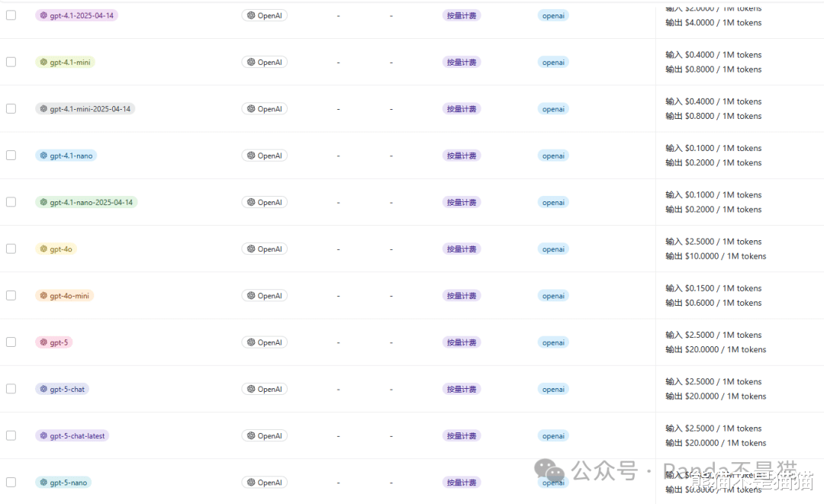
Task: Click OpenAI vendor badge in gpt-4o row
Action: tap(264, 249)
